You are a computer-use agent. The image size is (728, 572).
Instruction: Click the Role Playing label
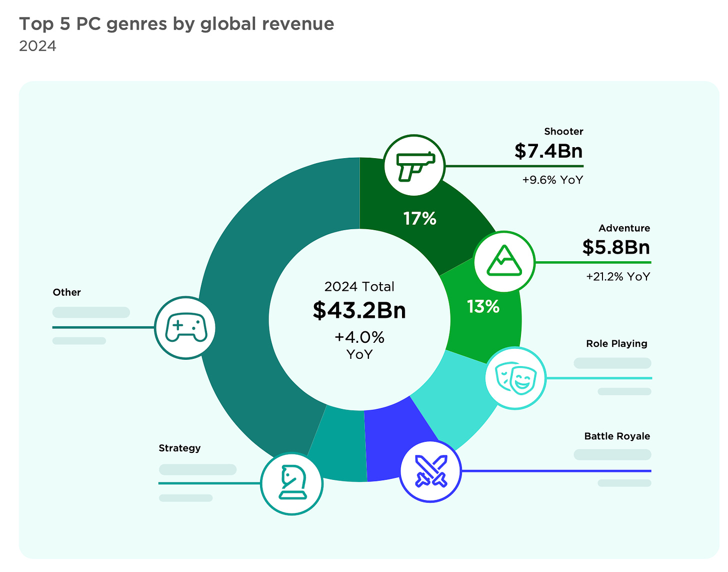(x=616, y=344)
